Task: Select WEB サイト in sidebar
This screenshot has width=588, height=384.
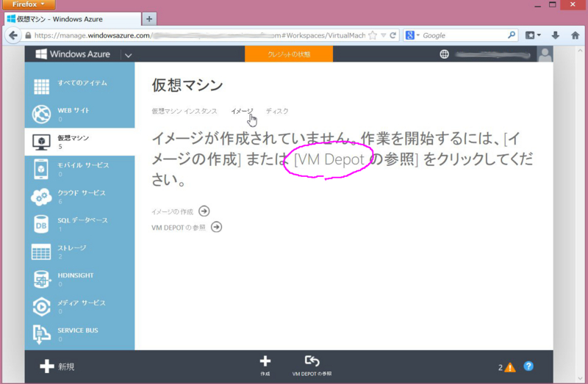Action: [x=73, y=111]
